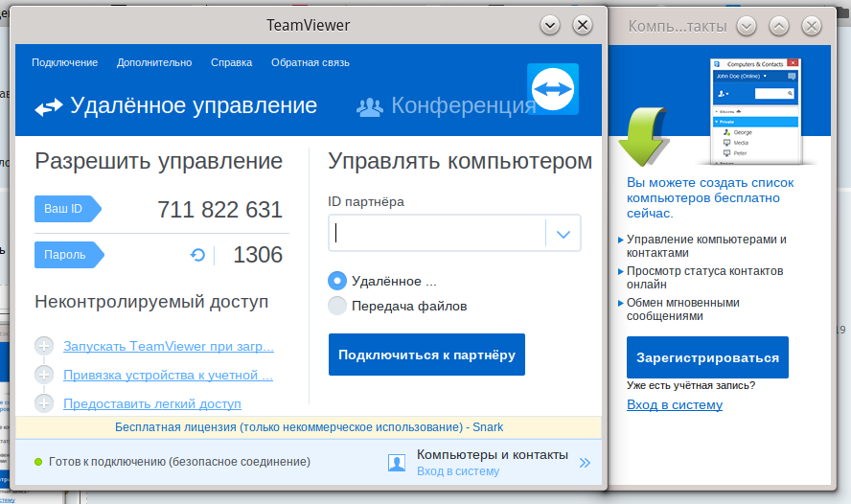Open the Подключение menu
Viewport: 851px width, 504px height.
pos(64,62)
